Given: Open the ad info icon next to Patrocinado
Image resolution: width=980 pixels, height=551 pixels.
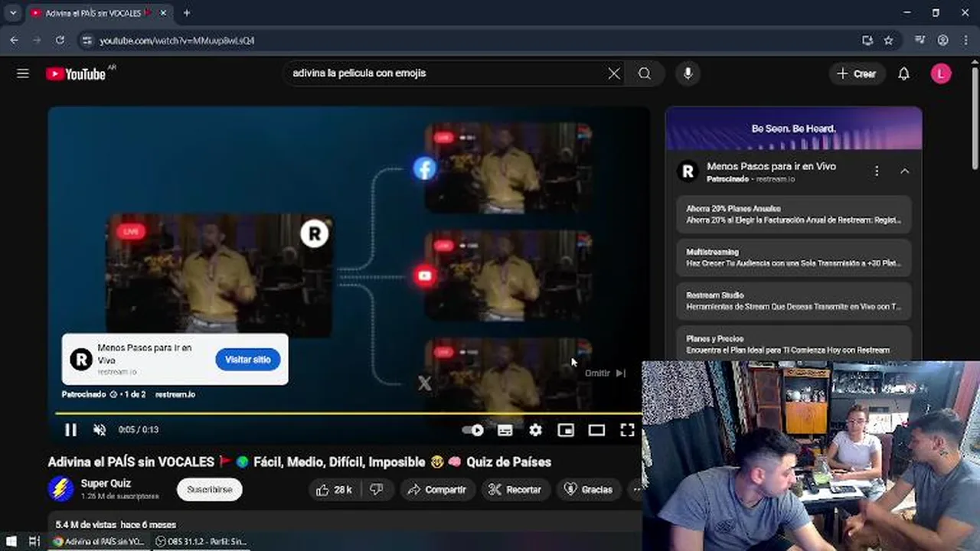Looking at the screenshot, I should point(113,395).
